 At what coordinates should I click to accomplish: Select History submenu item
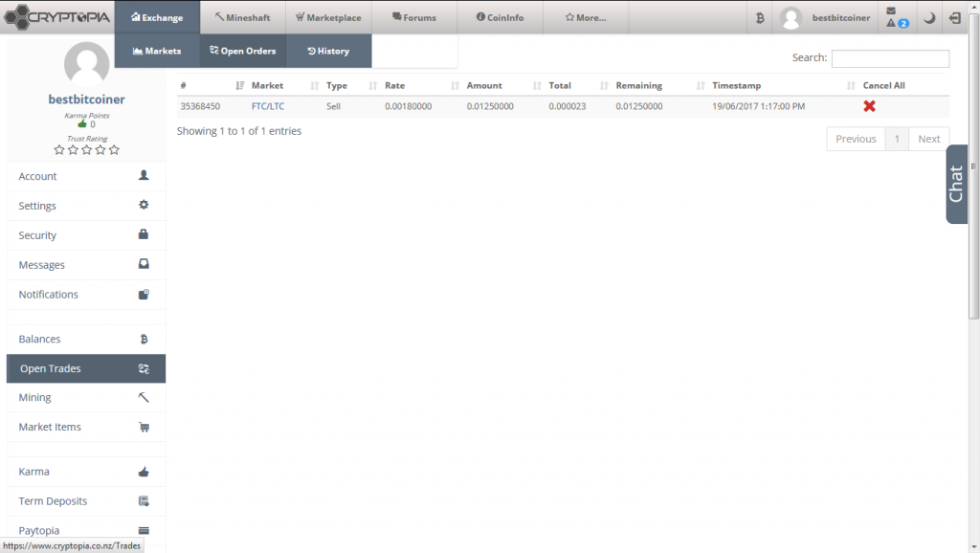point(329,51)
